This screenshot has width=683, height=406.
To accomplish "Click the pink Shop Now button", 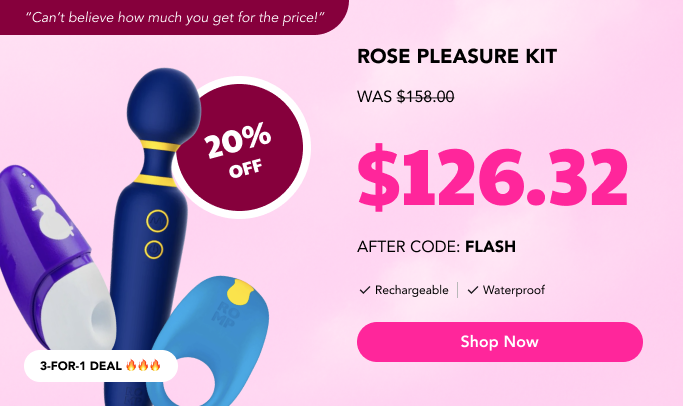I will pos(500,342).
